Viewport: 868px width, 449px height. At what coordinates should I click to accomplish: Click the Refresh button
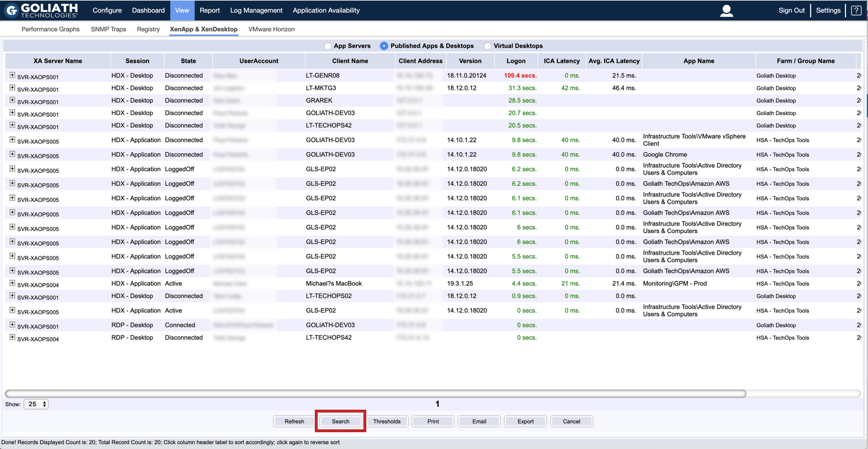click(x=294, y=421)
